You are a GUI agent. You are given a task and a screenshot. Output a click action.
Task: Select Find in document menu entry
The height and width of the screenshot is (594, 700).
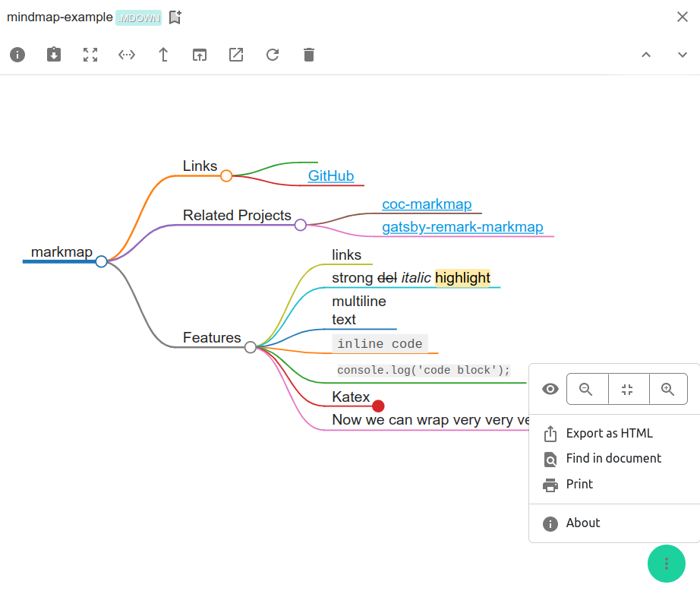(613, 458)
